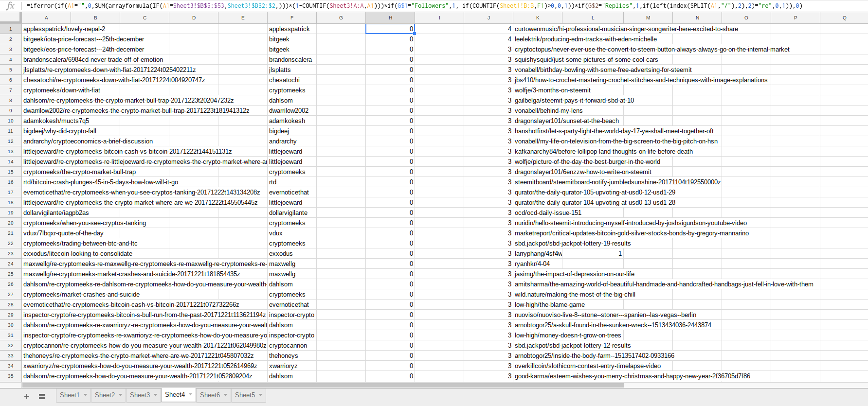Select column A header
Viewport: 868px width, 406px height.
point(46,18)
